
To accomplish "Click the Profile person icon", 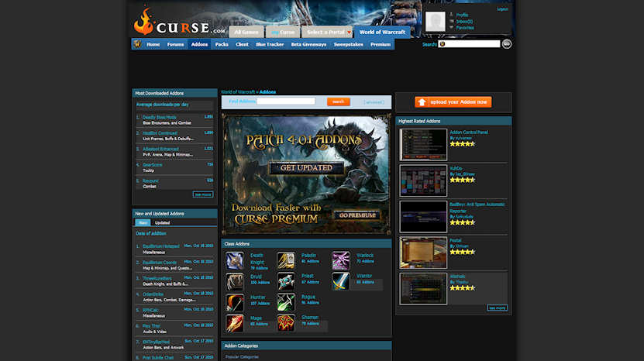I will [x=451, y=15].
